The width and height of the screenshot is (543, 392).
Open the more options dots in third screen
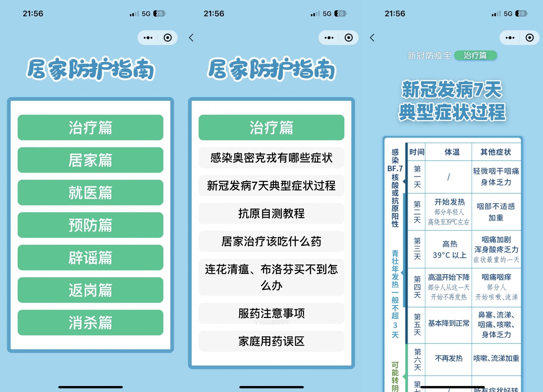click(x=510, y=38)
